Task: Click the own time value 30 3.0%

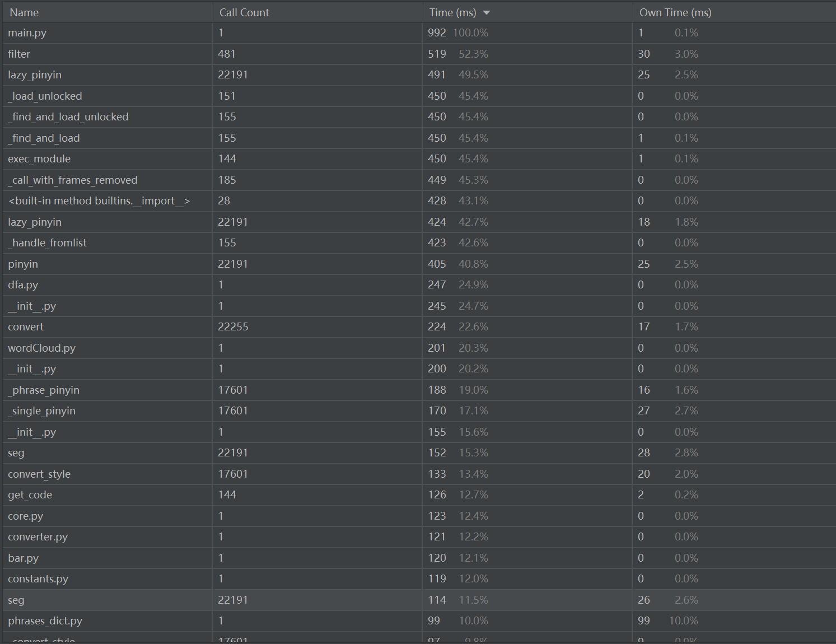Action: [x=668, y=54]
